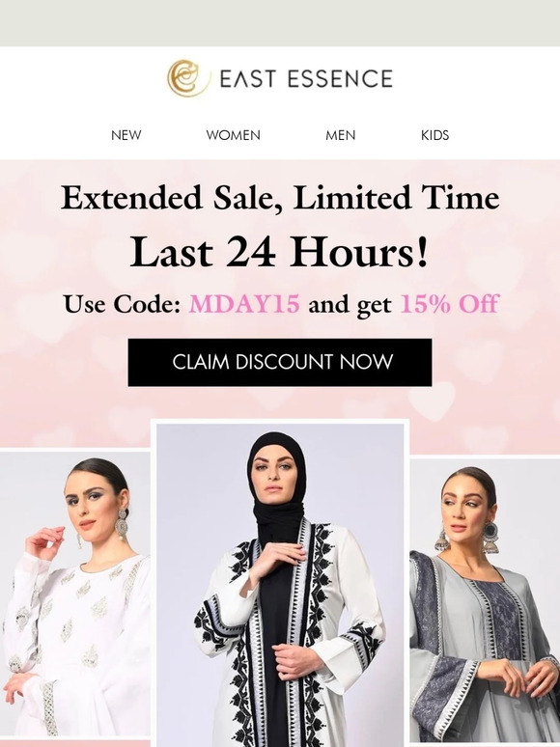The image size is (560, 747).
Task: Go to the MEN category link
Action: tap(340, 135)
